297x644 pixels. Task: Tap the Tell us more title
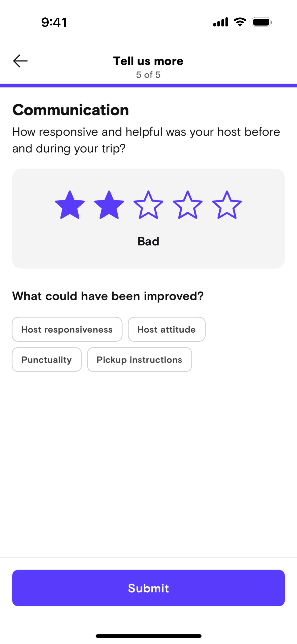tap(148, 61)
